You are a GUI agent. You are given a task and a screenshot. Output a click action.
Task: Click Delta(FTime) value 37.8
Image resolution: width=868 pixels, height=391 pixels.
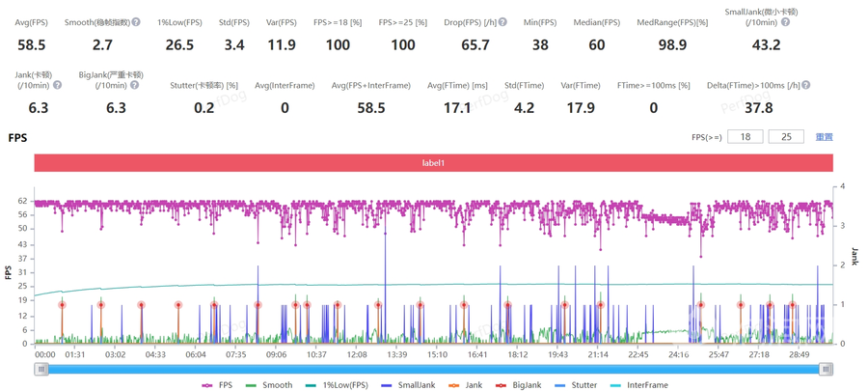[x=758, y=107]
